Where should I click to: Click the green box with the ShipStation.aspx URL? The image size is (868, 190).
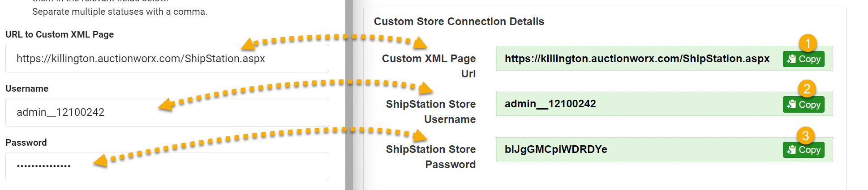coord(636,59)
